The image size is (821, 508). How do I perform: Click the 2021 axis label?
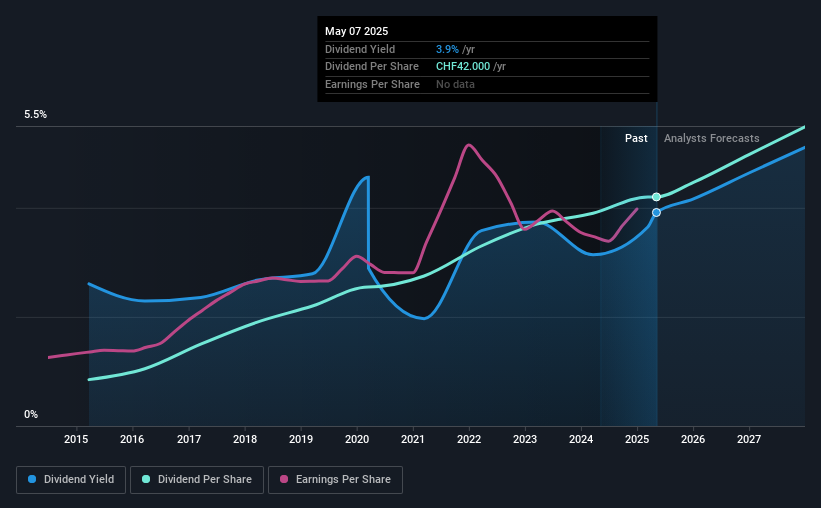tap(413, 439)
